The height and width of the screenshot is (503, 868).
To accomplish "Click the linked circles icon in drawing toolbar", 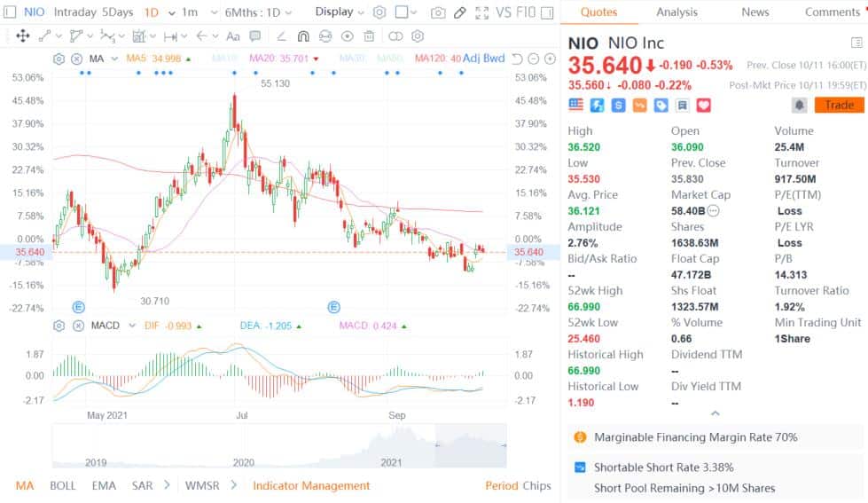I will (x=395, y=36).
